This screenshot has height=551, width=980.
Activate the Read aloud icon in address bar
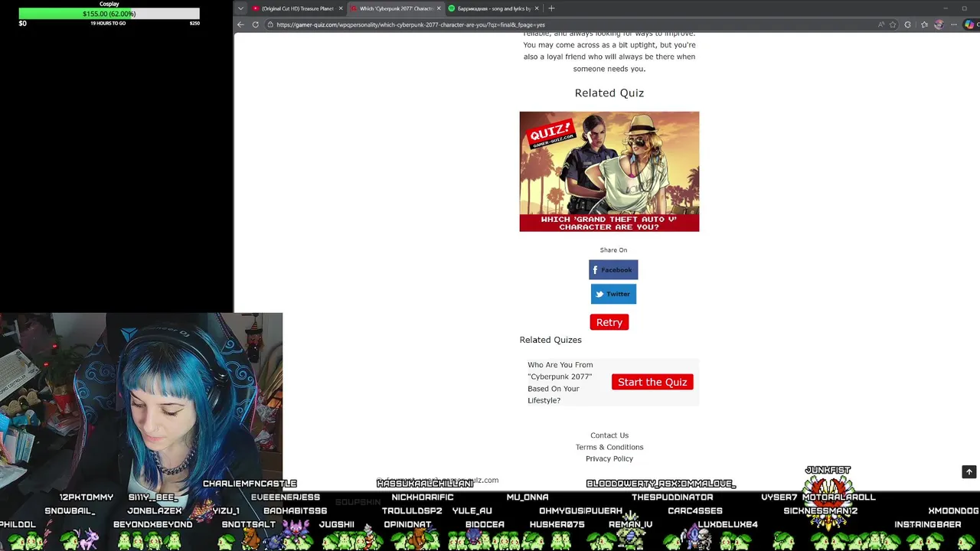click(x=881, y=24)
